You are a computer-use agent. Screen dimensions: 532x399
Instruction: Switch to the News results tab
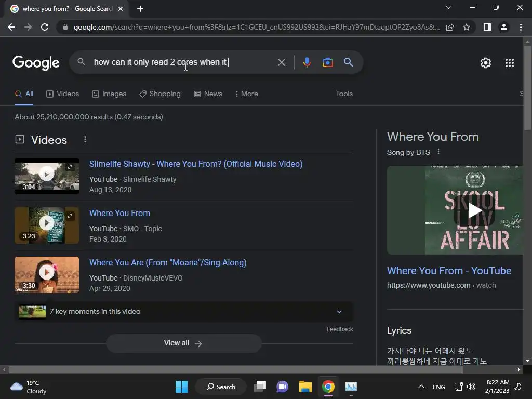tap(208, 94)
